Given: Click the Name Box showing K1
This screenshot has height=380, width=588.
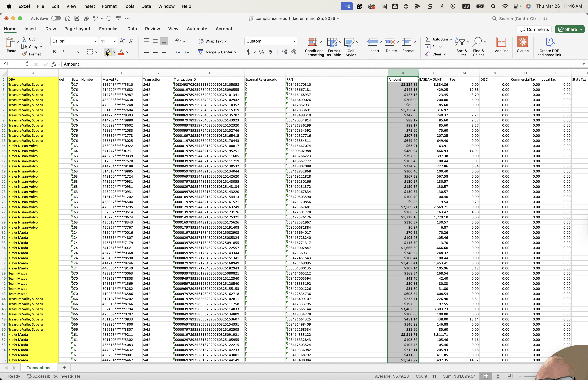Looking at the screenshot, I should (x=14, y=64).
